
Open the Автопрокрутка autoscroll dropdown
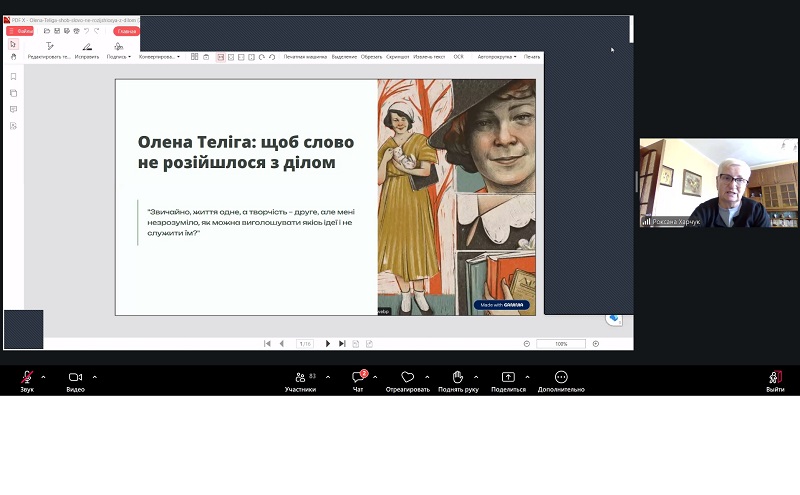click(497, 57)
